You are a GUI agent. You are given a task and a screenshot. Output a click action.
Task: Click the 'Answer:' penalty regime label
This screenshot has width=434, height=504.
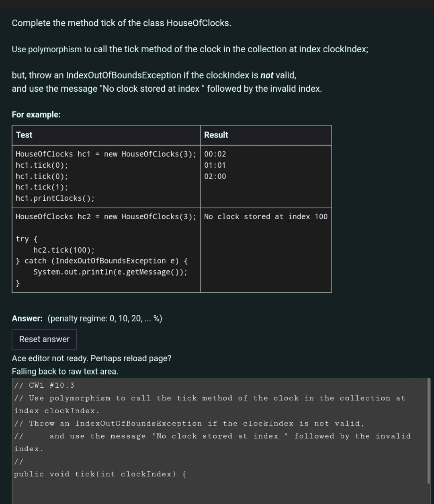coord(27,318)
